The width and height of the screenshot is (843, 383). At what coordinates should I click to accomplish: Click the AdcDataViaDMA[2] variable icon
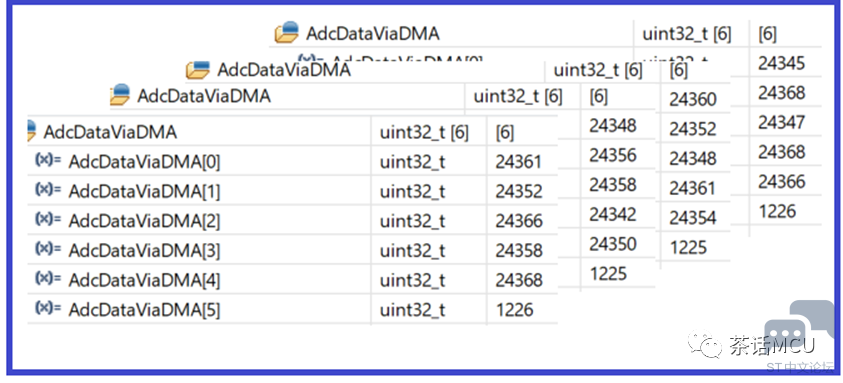(x=48, y=219)
